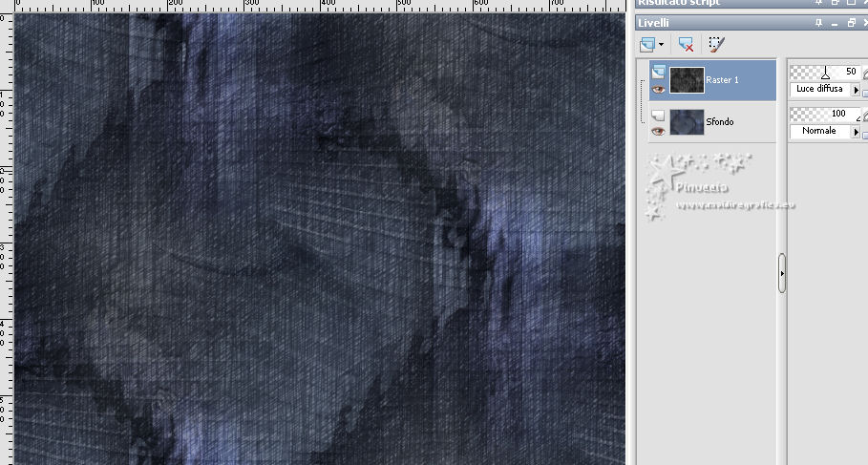The width and height of the screenshot is (868, 465).
Task: Click the Normale blend mode text
Action: click(x=818, y=131)
